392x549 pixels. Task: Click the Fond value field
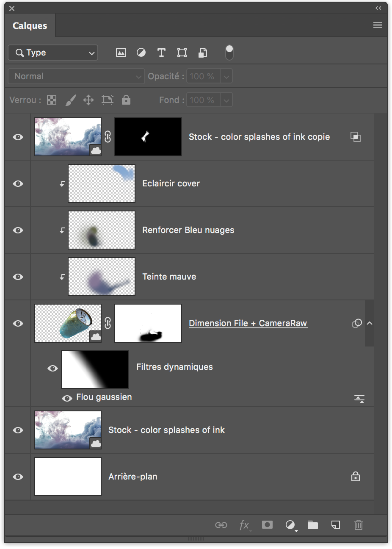coord(203,100)
